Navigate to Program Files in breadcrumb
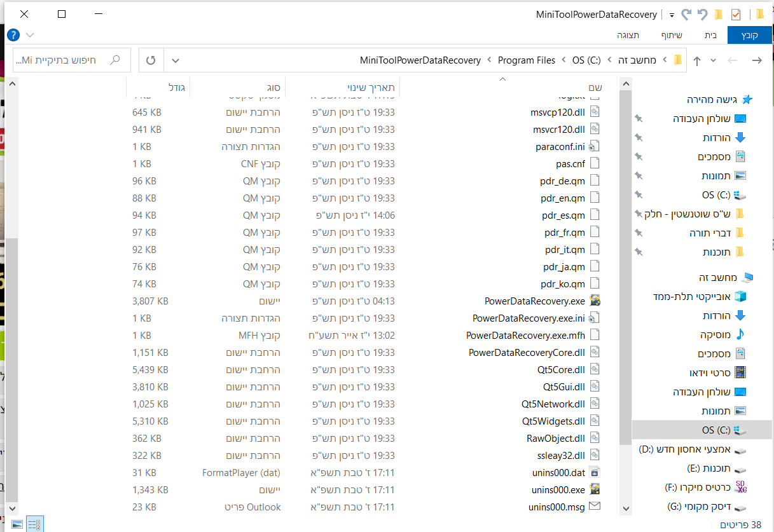Viewport: 774px width, 532px height. [x=527, y=60]
